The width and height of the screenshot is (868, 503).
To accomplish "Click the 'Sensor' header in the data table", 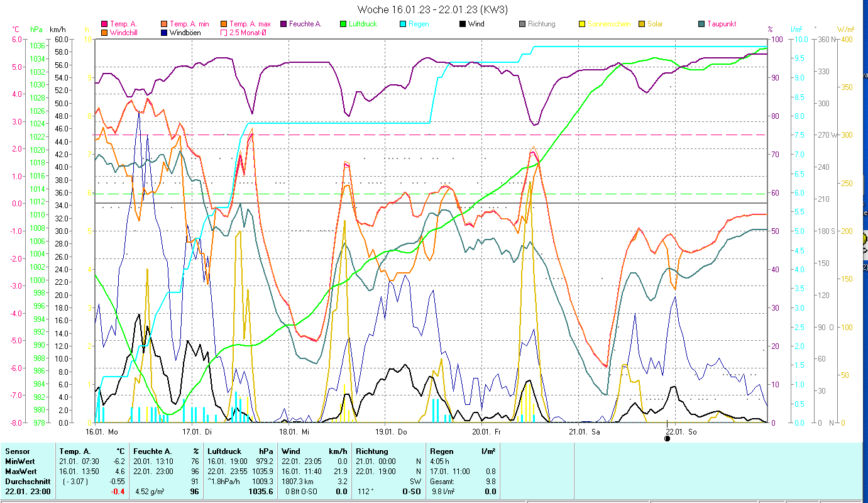I will click(18, 451).
